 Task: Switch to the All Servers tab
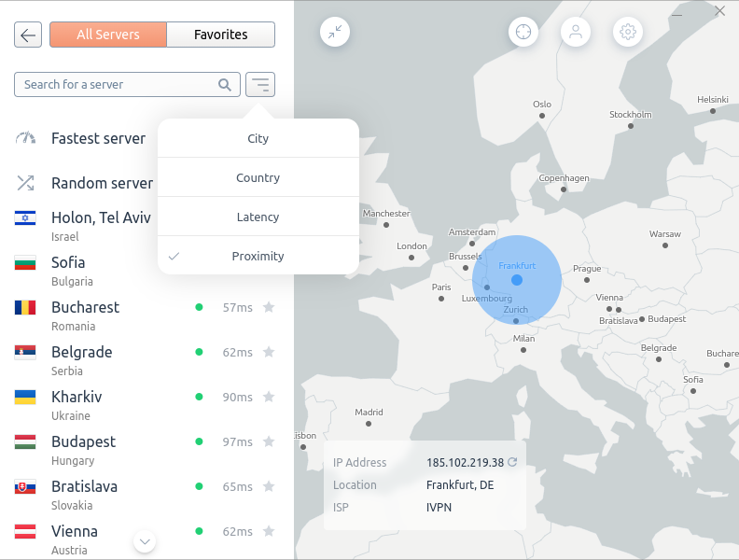tap(108, 35)
